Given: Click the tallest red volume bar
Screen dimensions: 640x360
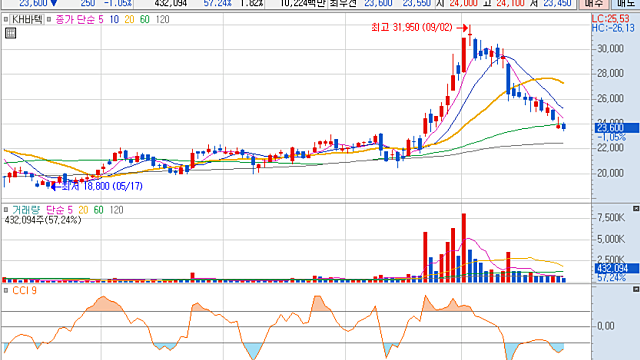Looking at the screenshot, I should (x=464, y=248).
